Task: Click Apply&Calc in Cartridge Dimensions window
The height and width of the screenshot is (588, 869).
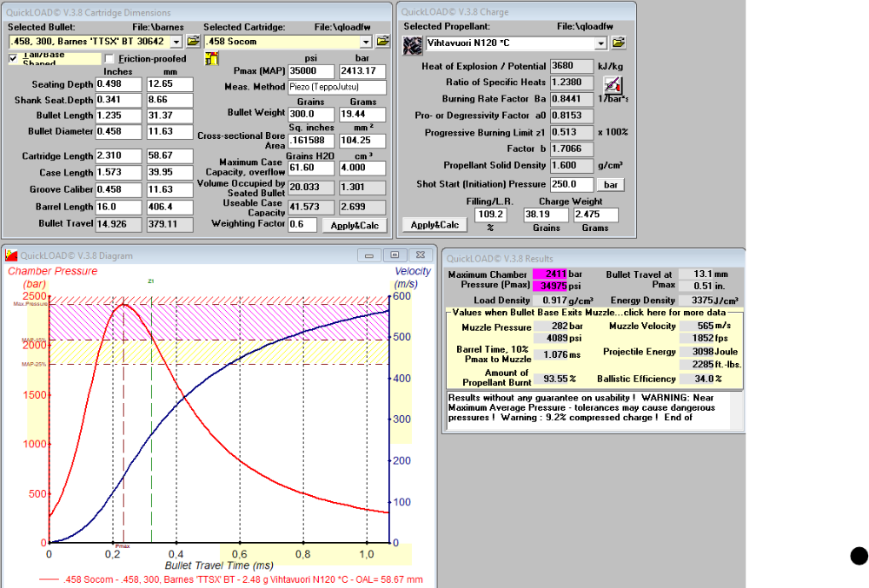Action: pos(355,225)
